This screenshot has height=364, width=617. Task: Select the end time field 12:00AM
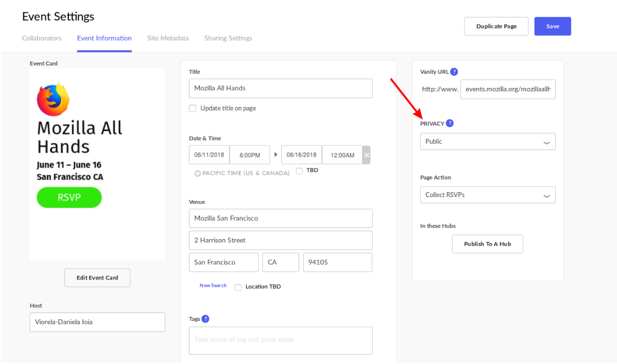[342, 155]
